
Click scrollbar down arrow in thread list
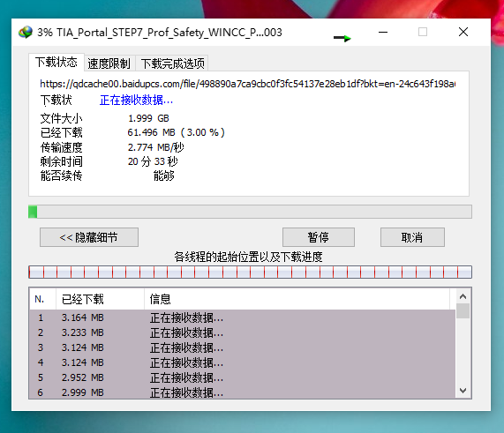(x=463, y=391)
